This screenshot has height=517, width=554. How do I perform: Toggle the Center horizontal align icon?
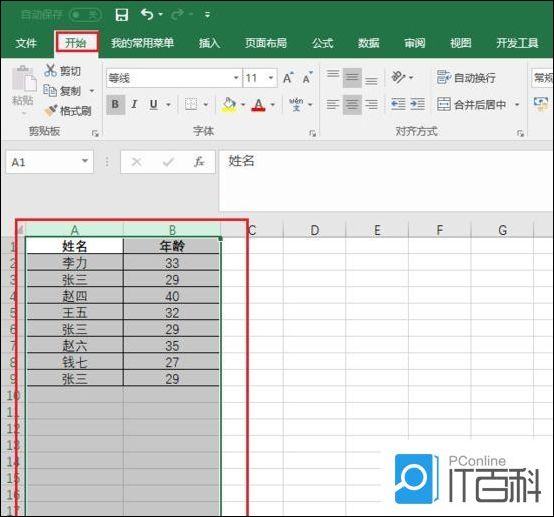(x=352, y=104)
